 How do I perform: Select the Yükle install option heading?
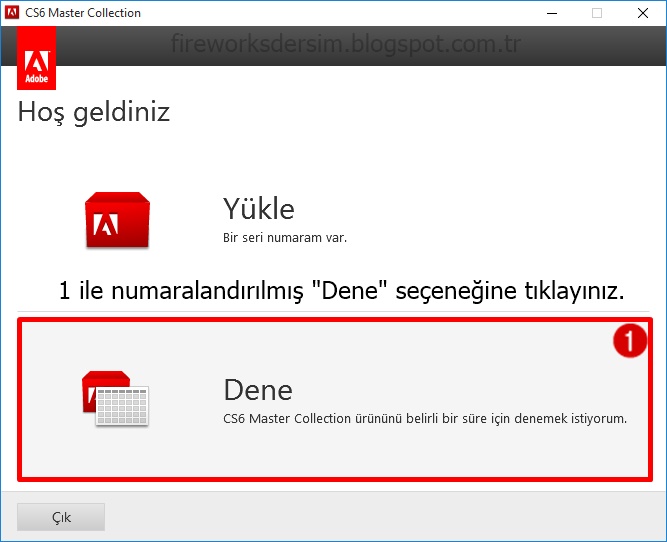[x=259, y=208]
